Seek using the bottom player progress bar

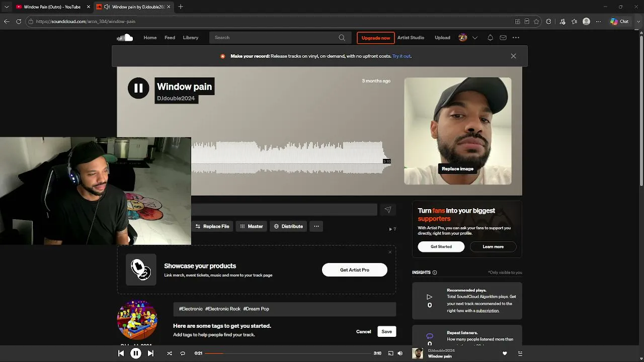click(x=288, y=353)
